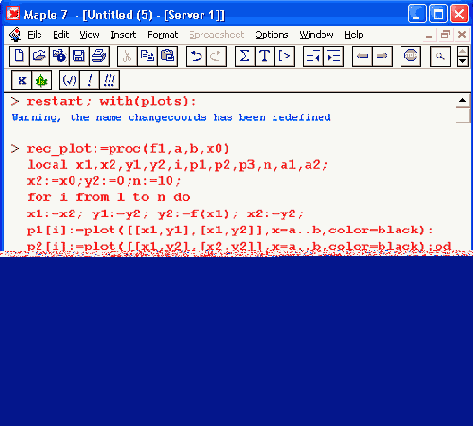Click the toolbar scroll down arrow

[463, 61]
